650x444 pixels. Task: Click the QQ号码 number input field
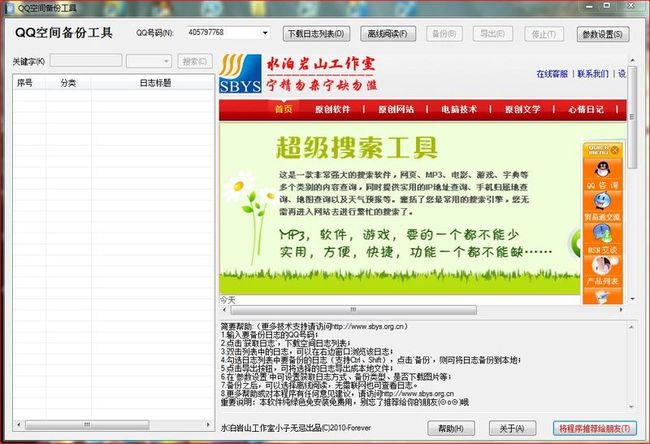224,33
